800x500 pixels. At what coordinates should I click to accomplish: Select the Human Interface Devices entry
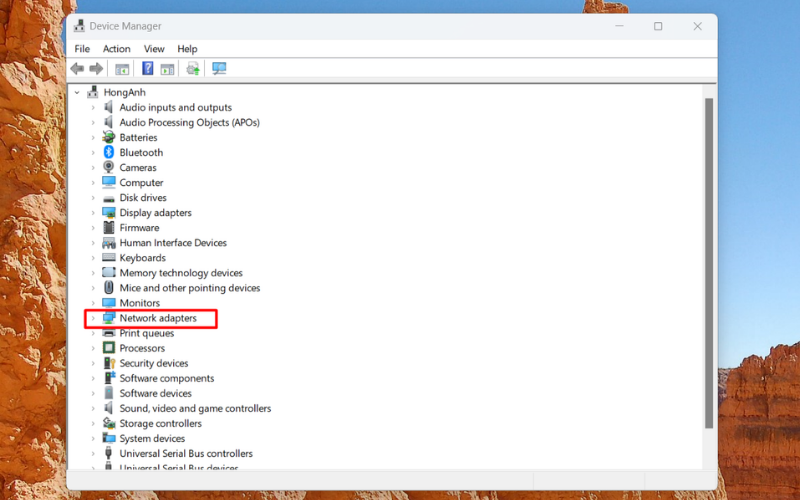[x=173, y=243]
